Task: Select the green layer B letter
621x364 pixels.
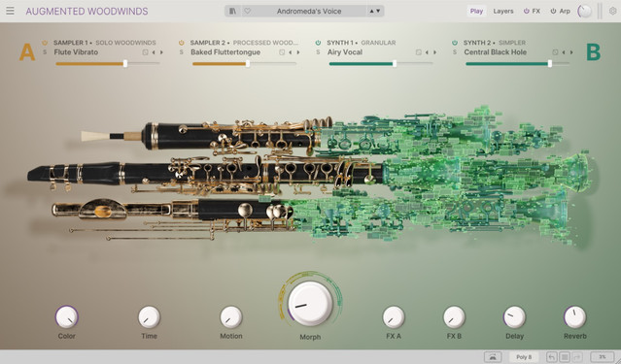Action: (593, 52)
